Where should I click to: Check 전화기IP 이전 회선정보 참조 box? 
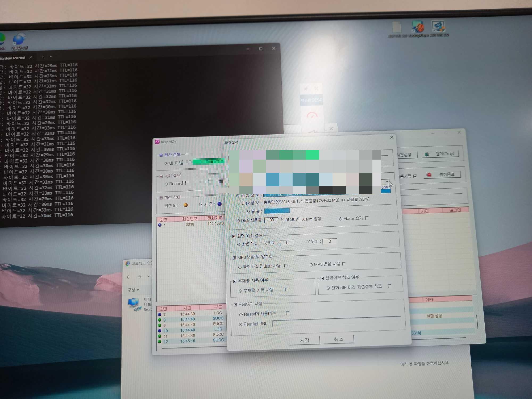tap(389, 286)
